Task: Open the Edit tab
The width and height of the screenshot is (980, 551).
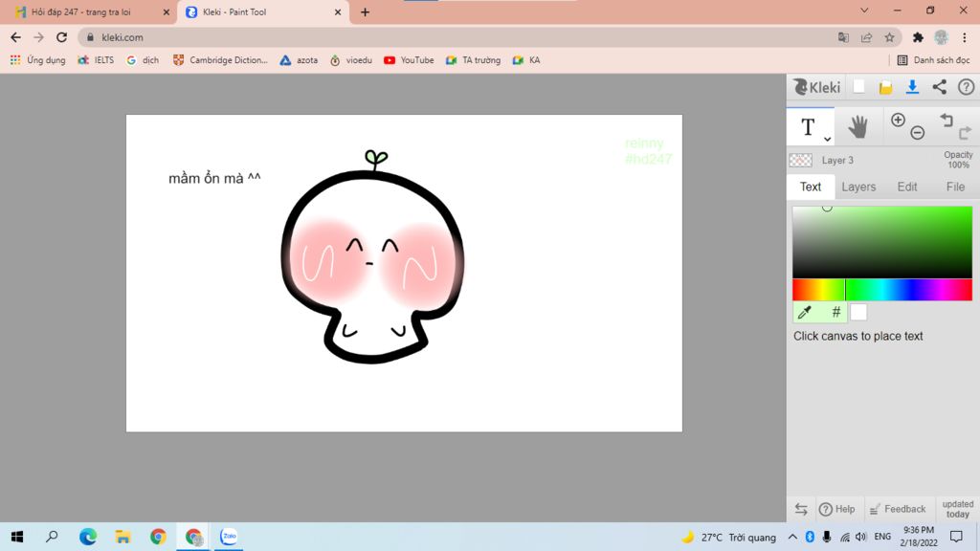Action: click(x=907, y=187)
